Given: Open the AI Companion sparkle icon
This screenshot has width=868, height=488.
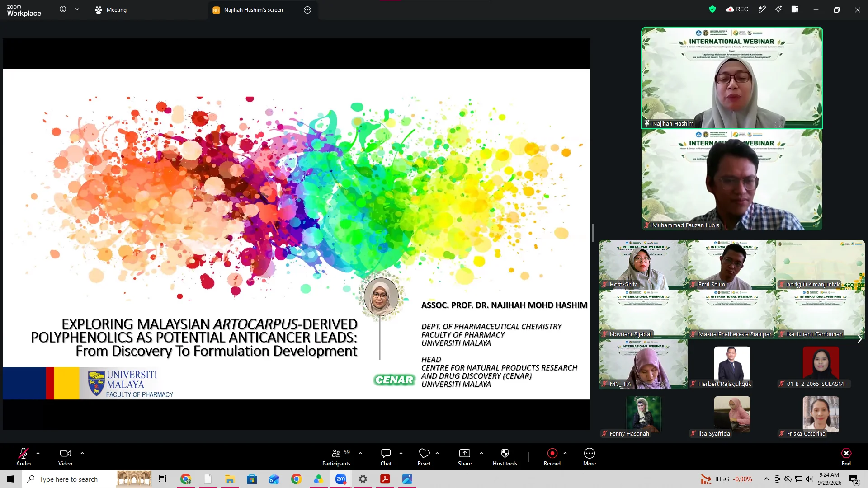Looking at the screenshot, I should [778, 9].
